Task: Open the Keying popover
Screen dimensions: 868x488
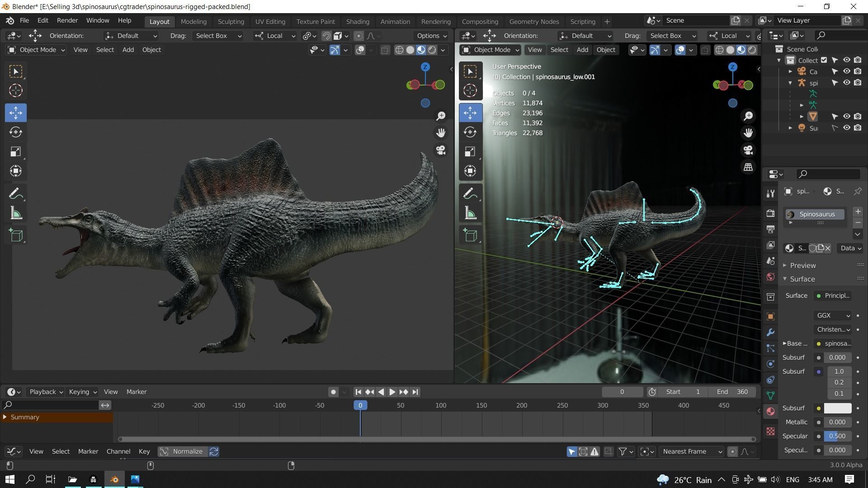Action: pyautogui.click(x=83, y=392)
